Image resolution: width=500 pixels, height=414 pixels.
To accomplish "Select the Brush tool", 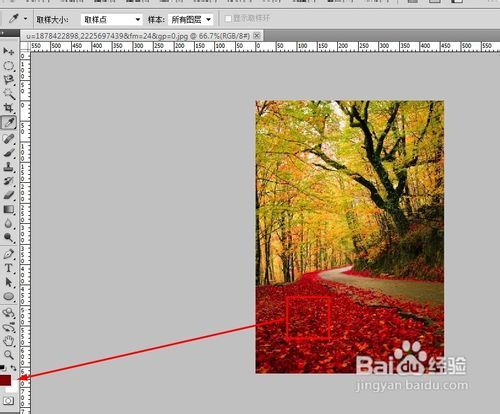I will click(x=9, y=153).
